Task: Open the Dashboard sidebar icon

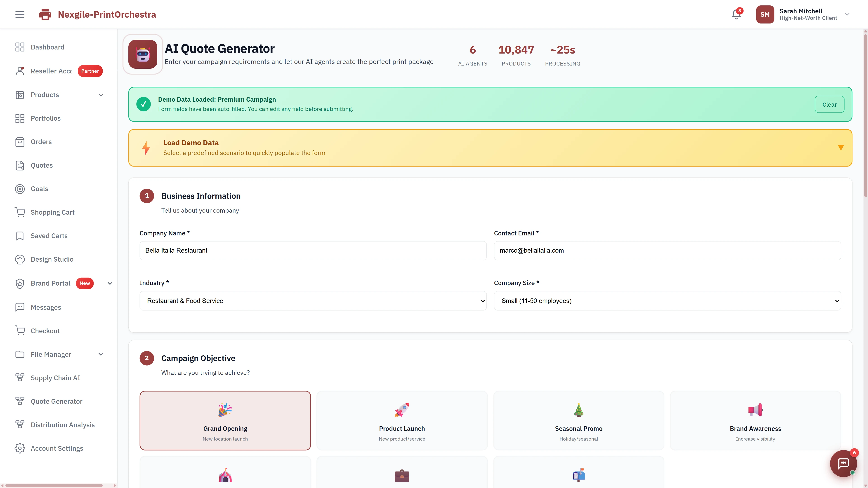Action: click(x=19, y=47)
